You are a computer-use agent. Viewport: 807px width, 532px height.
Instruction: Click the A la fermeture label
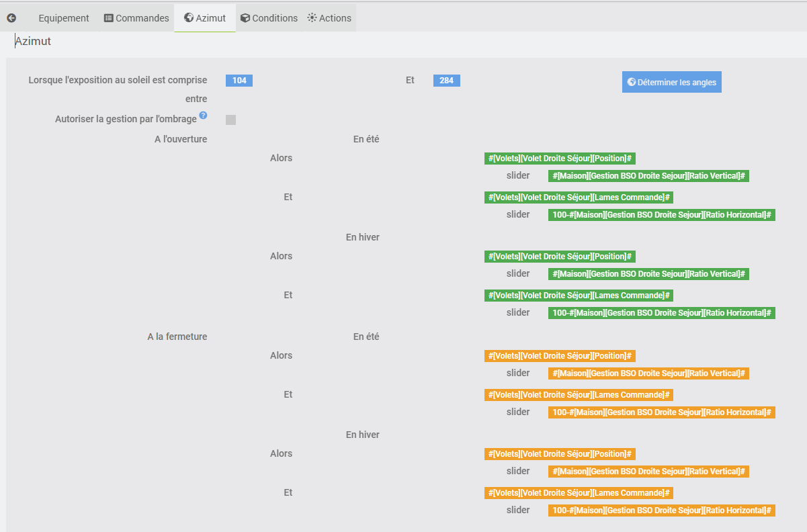(x=177, y=337)
